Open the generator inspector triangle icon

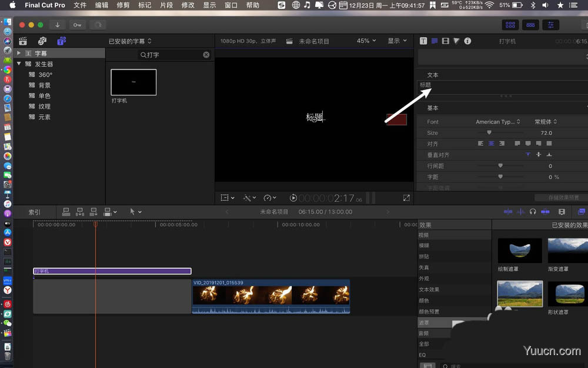(456, 41)
